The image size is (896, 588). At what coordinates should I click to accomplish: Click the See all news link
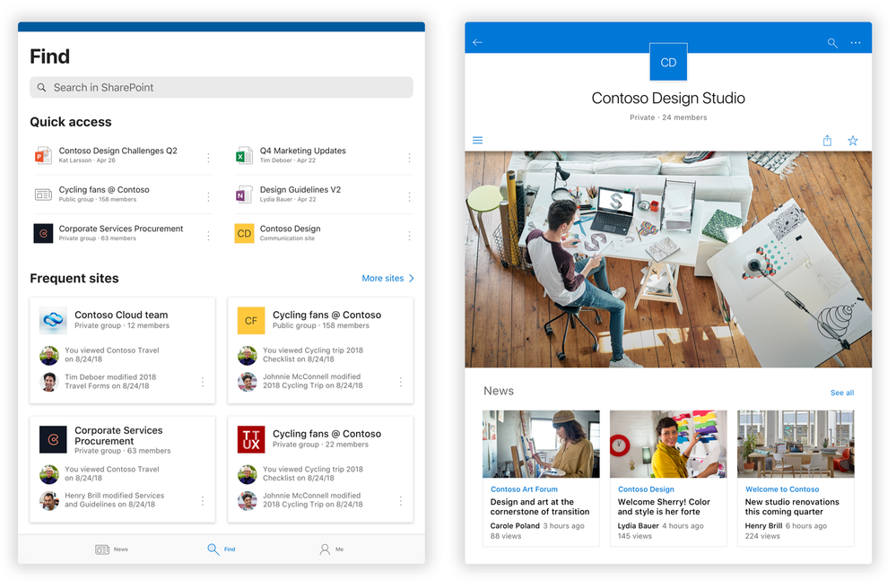(x=841, y=393)
